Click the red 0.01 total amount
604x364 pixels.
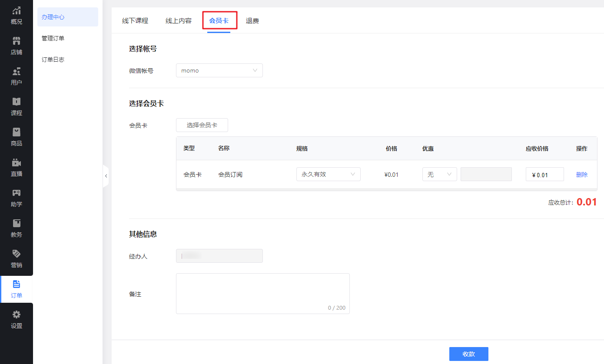587,202
